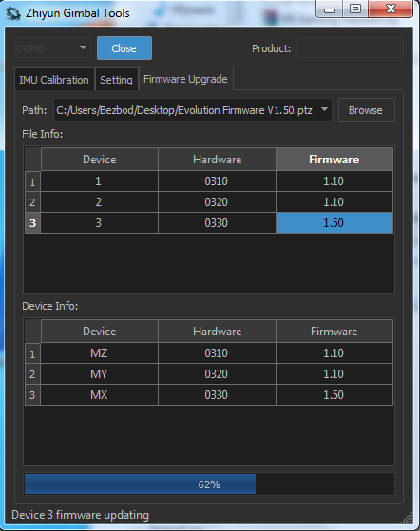Click the window resize grip corner
The image size is (420, 531).
point(408,518)
